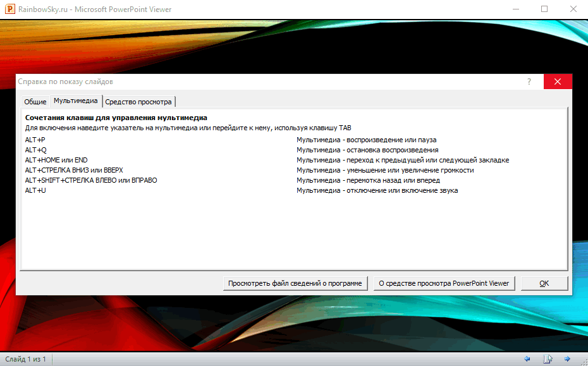Click the PowerPoint Viewer app icon
This screenshot has width=588, height=366.
pyautogui.click(x=9, y=9)
